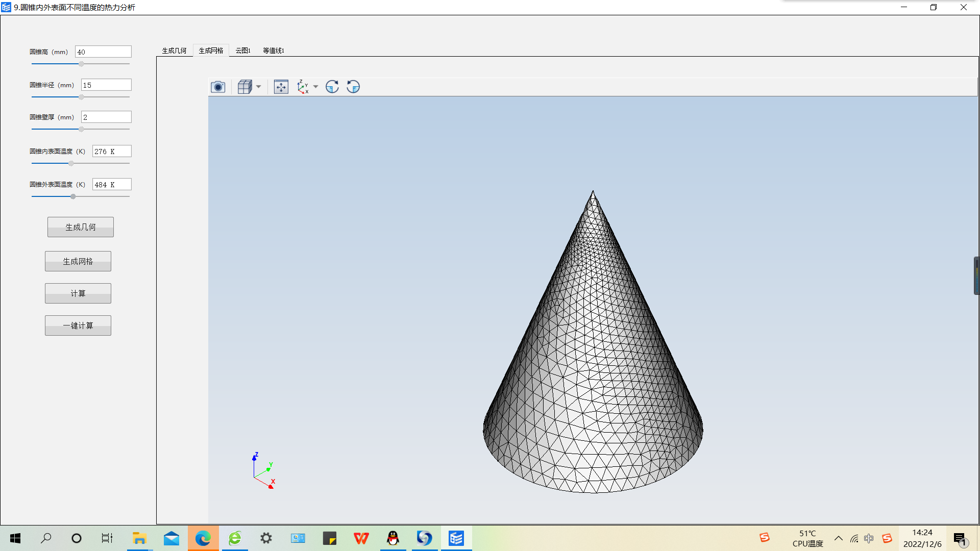Click the cone radius input field
The height and width of the screenshot is (551, 980).
(106, 85)
